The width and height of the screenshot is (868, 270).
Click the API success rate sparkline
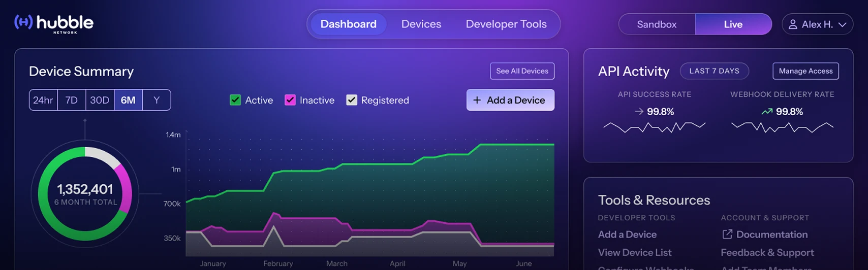pyautogui.click(x=655, y=127)
